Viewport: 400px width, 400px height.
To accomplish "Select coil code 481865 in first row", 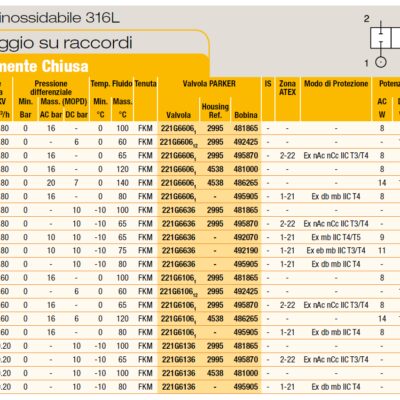I will click(246, 128).
